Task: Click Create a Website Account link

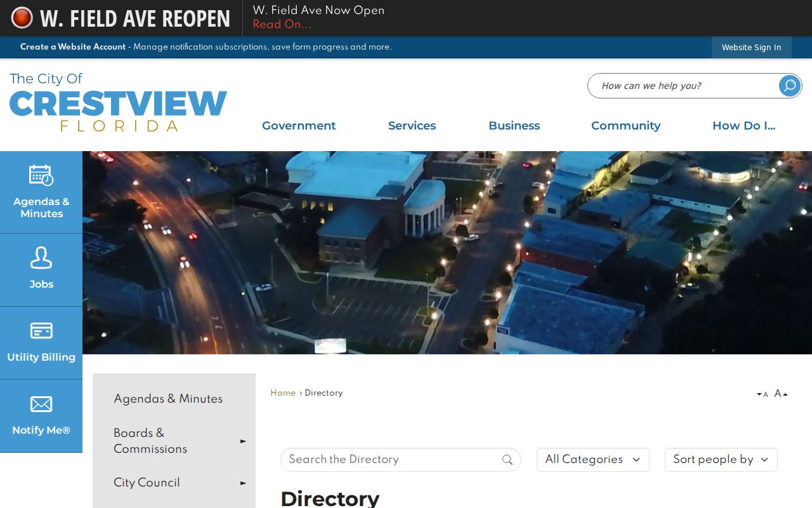Action: tap(73, 47)
